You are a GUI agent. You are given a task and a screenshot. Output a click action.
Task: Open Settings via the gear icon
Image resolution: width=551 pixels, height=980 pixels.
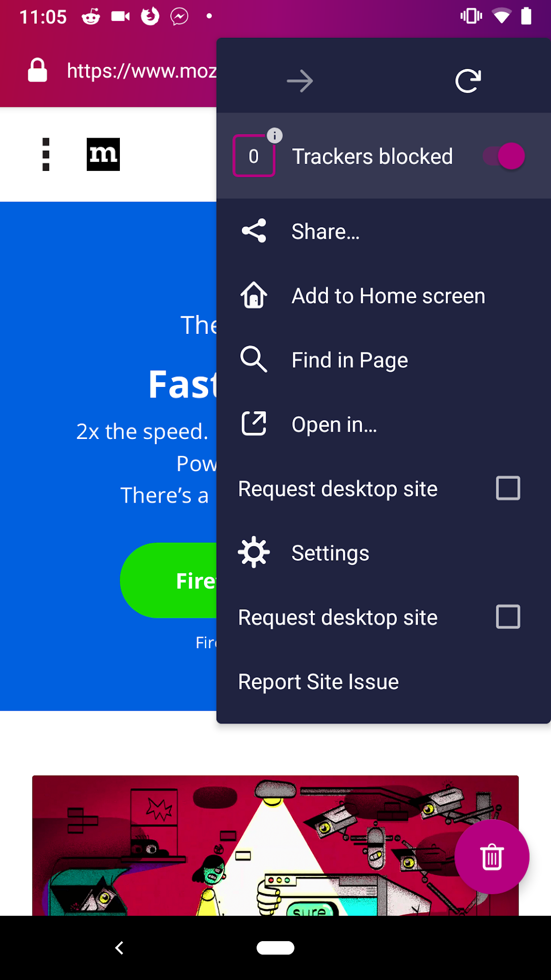(253, 553)
